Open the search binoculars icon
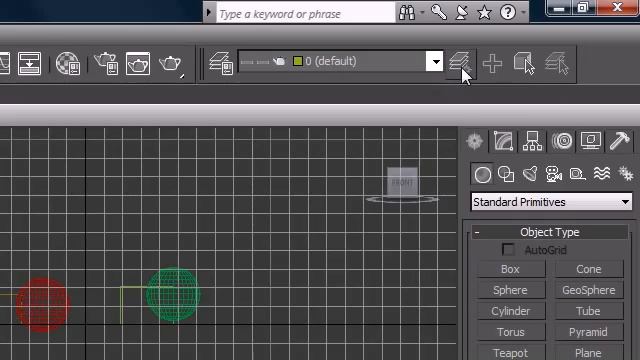The height and width of the screenshot is (360, 640). tap(407, 13)
